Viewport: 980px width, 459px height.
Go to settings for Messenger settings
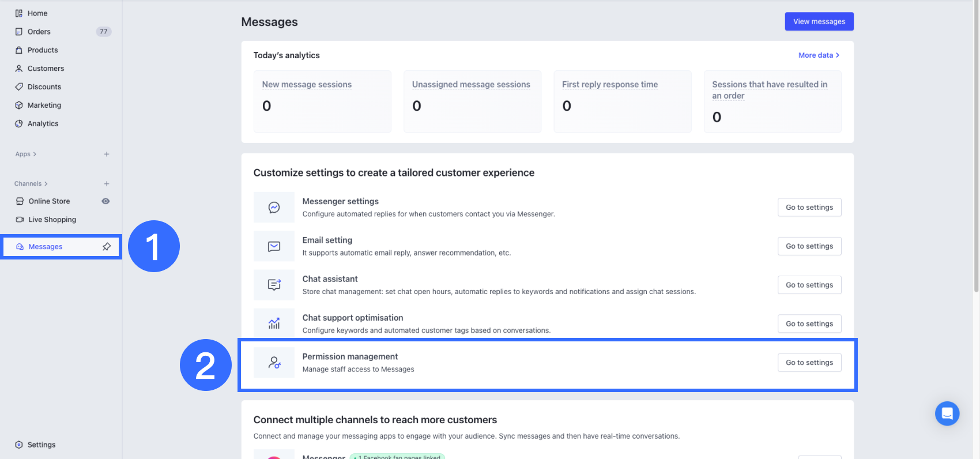tap(809, 208)
